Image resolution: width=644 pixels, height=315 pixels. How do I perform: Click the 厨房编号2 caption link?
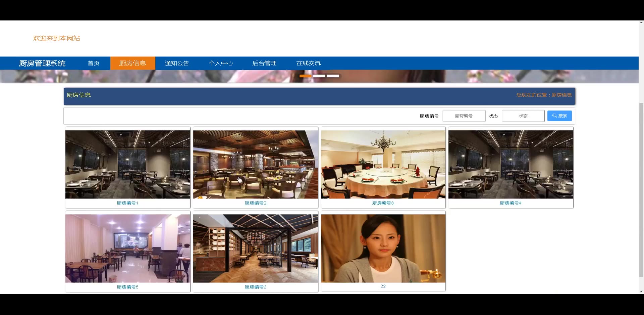pyautogui.click(x=255, y=203)
